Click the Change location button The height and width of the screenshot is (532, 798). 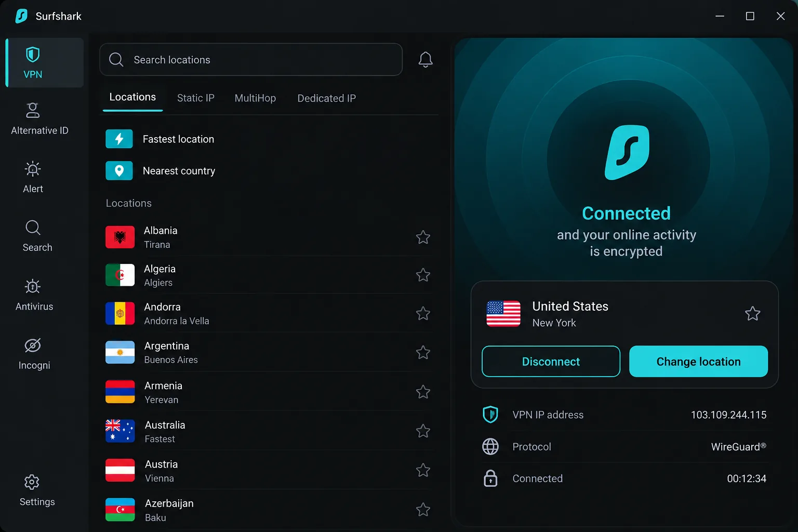[698, 362]
